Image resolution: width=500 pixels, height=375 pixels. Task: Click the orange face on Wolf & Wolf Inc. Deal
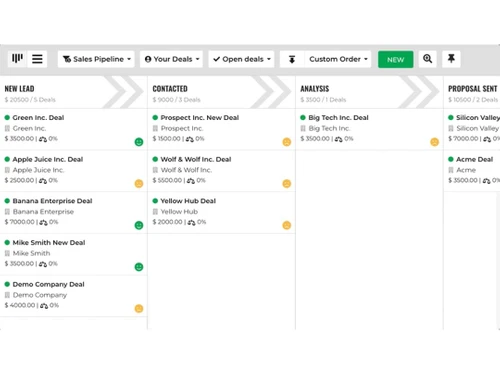tap(287, 184)
